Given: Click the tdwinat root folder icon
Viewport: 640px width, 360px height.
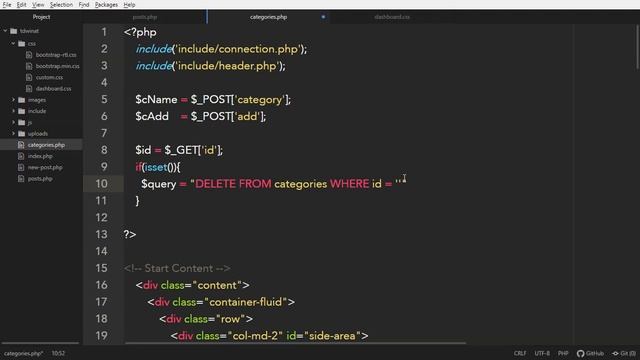Looking at the screenshot, I should pyautogui.click(x=14, y=31).
